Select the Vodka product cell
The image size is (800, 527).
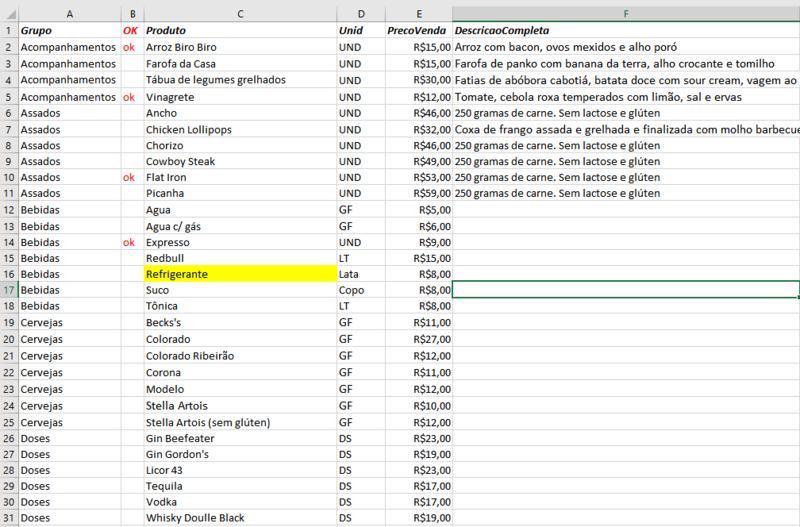[240, 502]
